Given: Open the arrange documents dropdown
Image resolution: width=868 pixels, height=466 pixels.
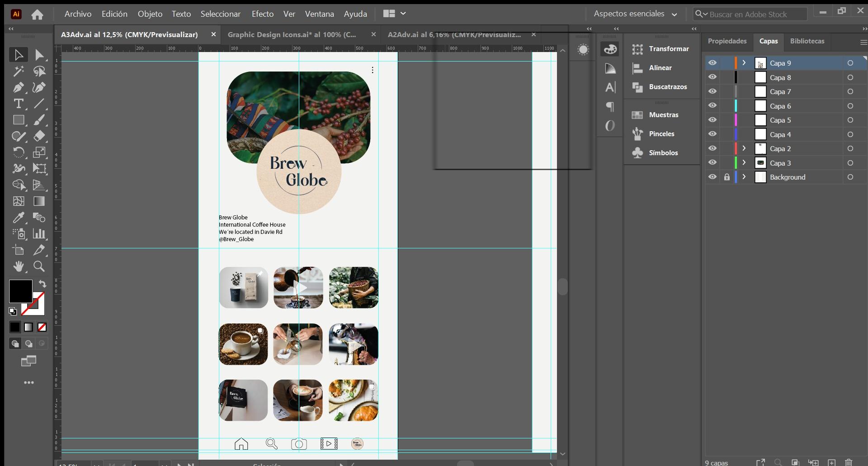Looking at the screenshot, I should point(395,14).
